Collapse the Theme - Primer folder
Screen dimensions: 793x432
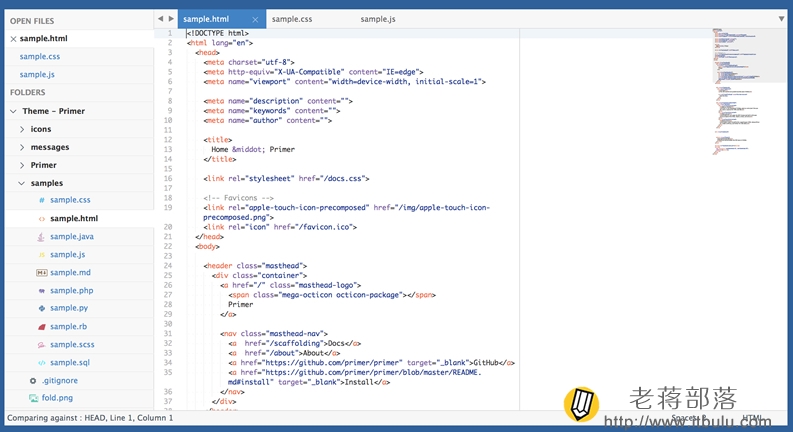13,111
